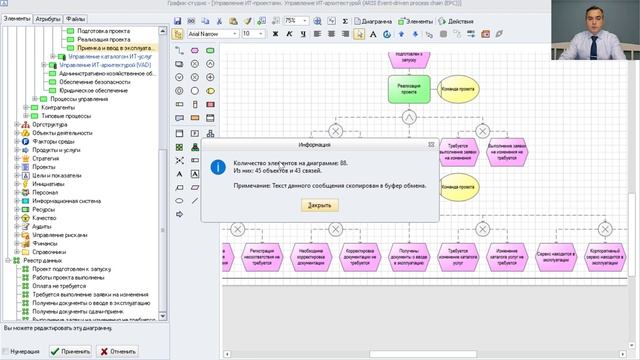Expand the Типовые процессы tree node
The width and height of the screenshot is (640, 360).
pos(26,116)
